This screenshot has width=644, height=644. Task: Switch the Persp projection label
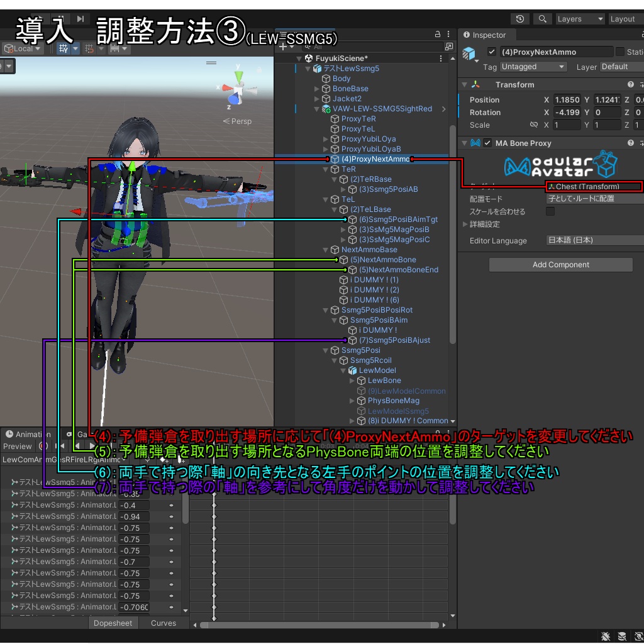coord(237,121)
